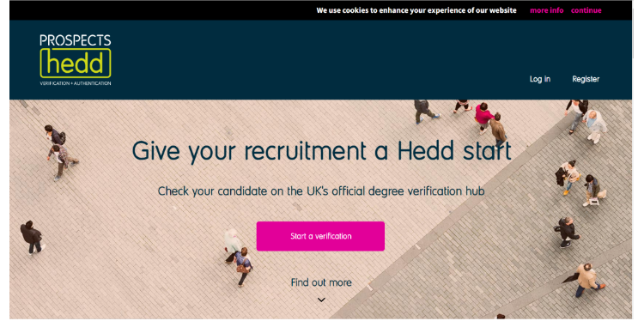Click the empty dark navy header area
644x327 pixels.
320,59
